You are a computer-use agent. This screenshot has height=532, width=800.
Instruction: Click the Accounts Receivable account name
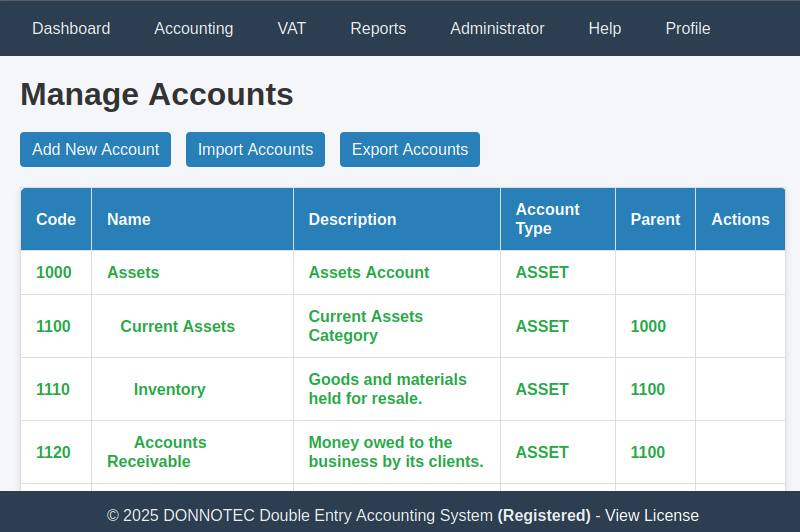coord(157,452)
